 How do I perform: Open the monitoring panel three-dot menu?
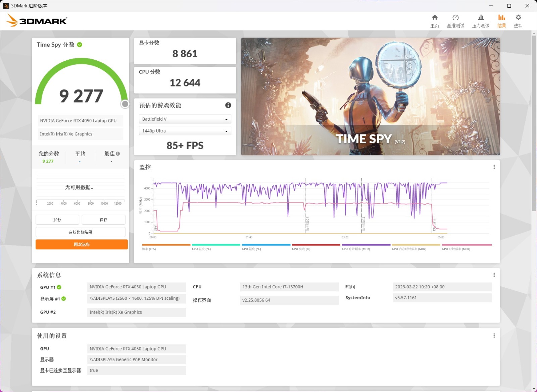click(x=494, y=167)
